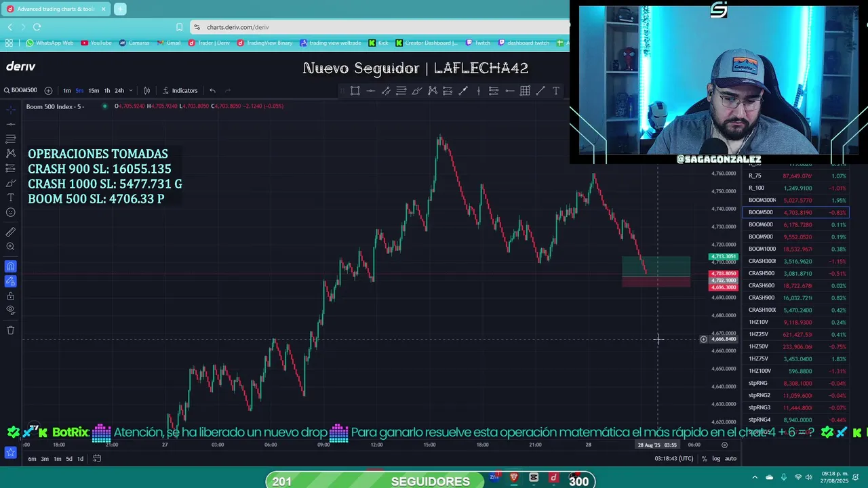Select R_100 in the watchlist

click(796, 188)
